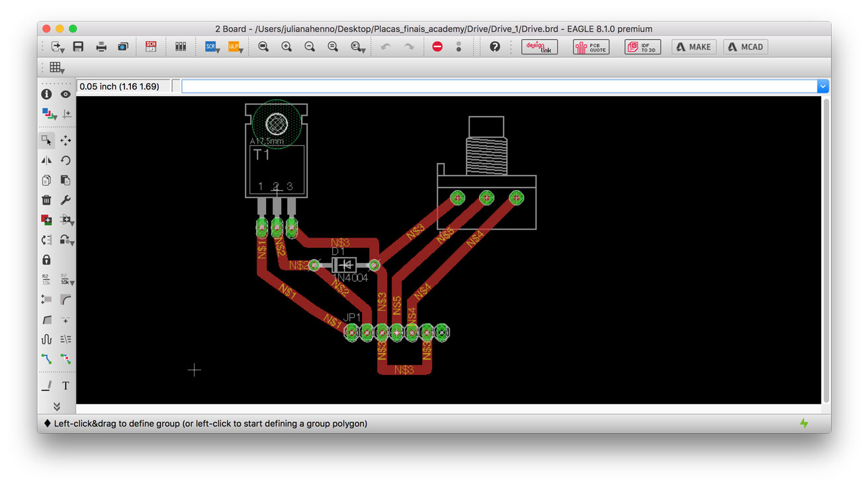Select the Line draw tool
The height and width of the screenshot is (486, 868).
tap(46, 385)
